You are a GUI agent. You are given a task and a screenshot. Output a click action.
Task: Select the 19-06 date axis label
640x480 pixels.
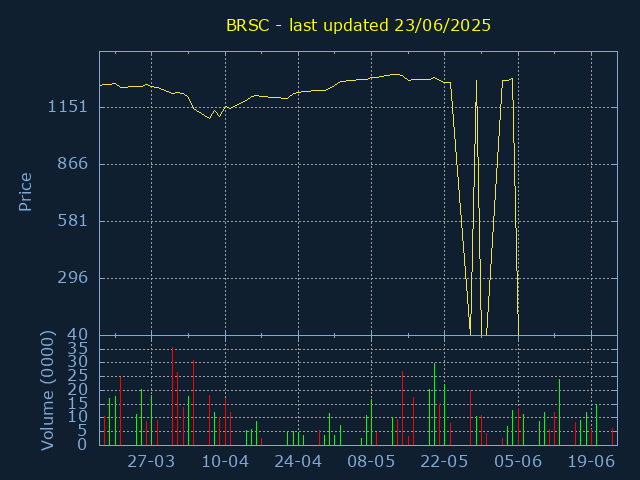[x=591, y=462]
